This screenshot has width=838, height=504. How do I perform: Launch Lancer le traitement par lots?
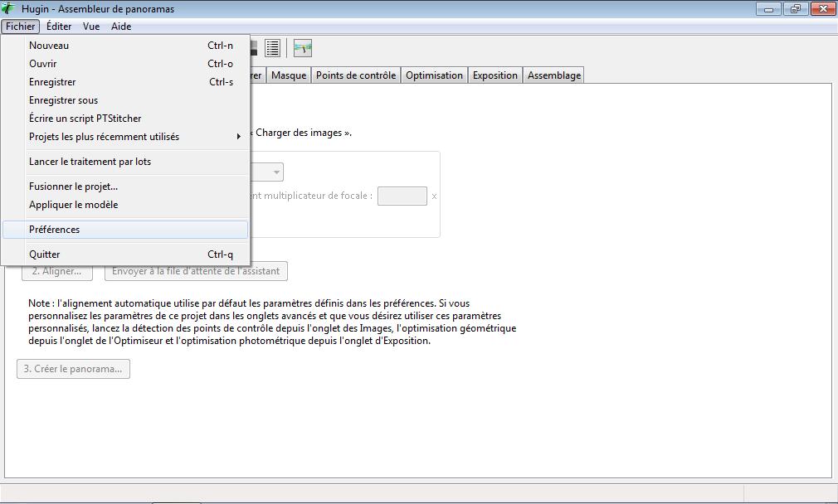[x=125, y=162]
